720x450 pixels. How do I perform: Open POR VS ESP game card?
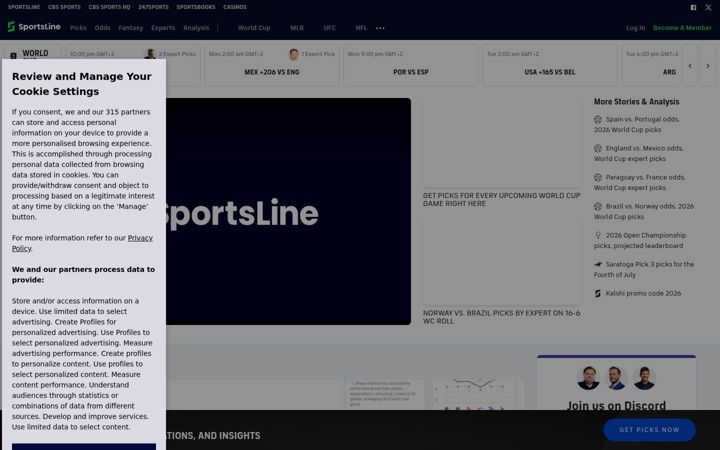point(411,65)
